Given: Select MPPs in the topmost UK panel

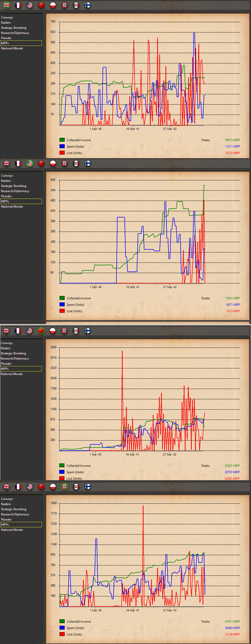Looking at the screenshot, I should 21,43.
